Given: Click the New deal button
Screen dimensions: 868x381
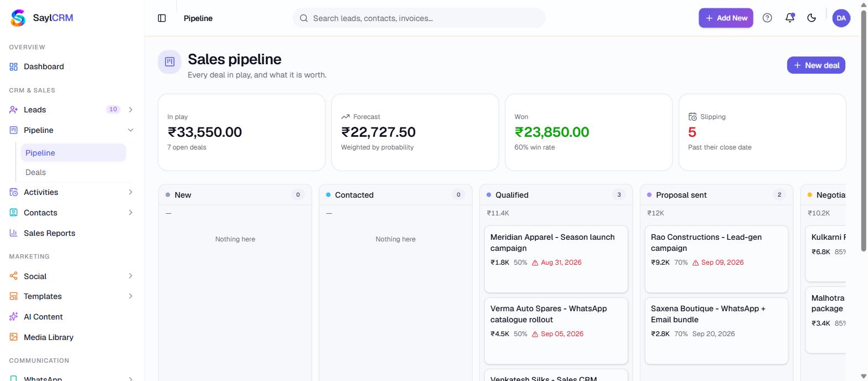Looking at the screenshot, I should tap(816, 65).
